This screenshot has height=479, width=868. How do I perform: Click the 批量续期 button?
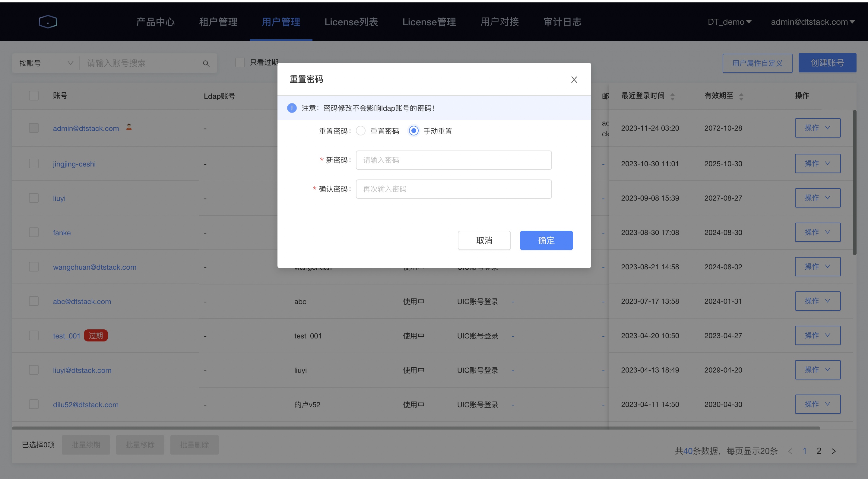pyautogui.click(x=86, y=445)
